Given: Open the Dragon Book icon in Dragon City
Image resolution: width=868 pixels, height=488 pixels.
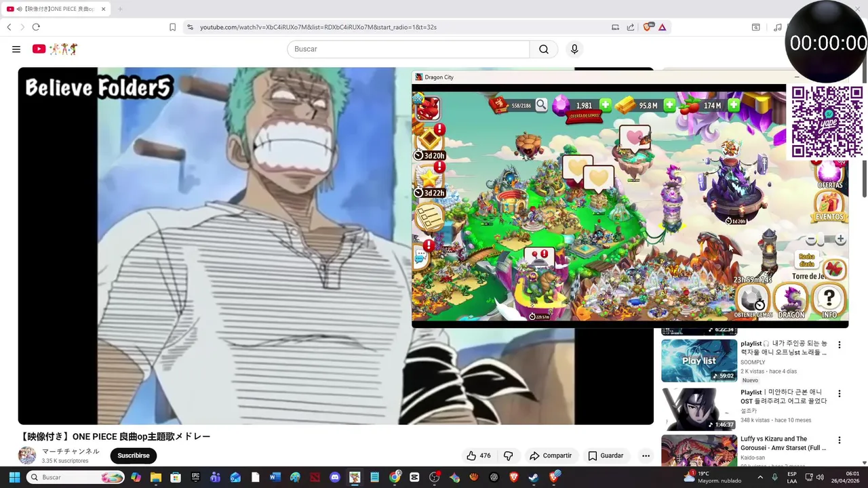Looking at the screenshot, I should pos(498,105).
